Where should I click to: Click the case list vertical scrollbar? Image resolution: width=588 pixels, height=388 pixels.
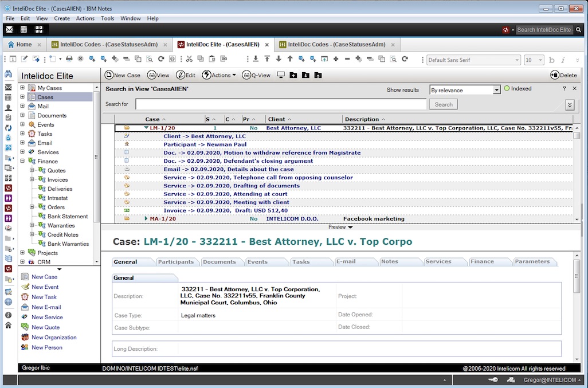click(577, 173)
